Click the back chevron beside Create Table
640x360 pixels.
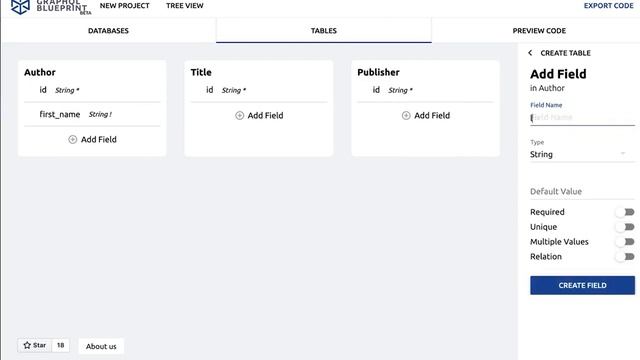coord(530,53)
